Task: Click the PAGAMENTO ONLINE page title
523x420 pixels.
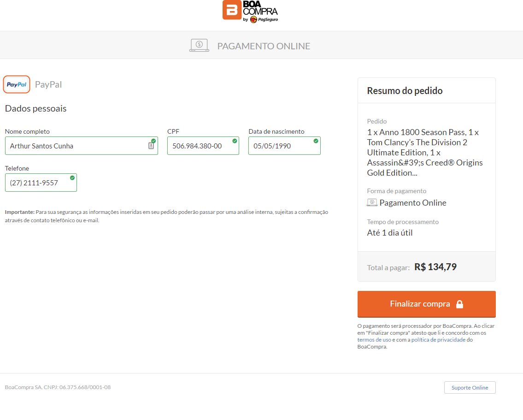Action: (x=264, y=46)
